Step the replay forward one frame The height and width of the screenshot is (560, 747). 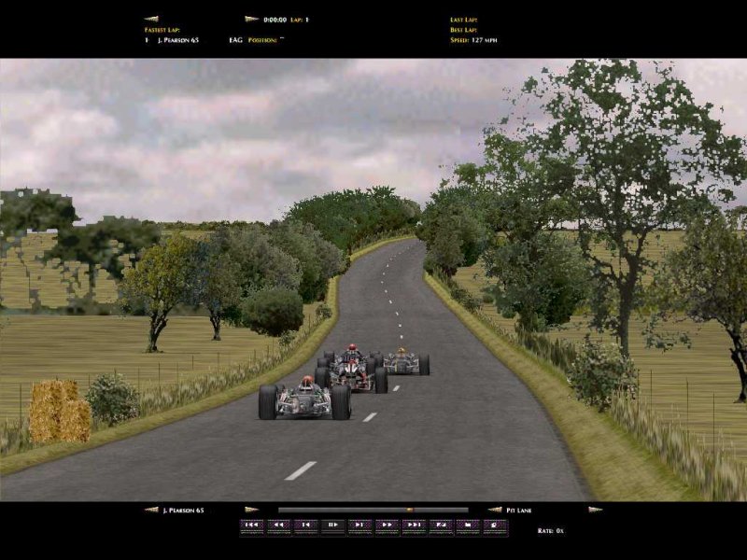(360, 526)
